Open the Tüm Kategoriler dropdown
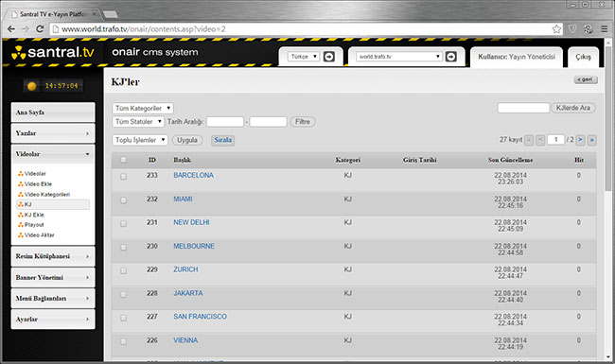The width and height of the screenshot is (615, 364). [143, 108]
